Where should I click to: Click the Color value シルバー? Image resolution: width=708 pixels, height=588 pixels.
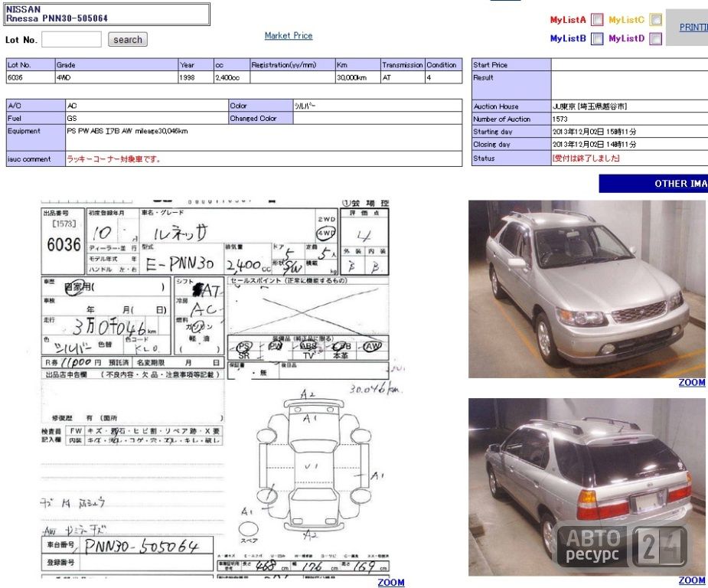point(305,106)
